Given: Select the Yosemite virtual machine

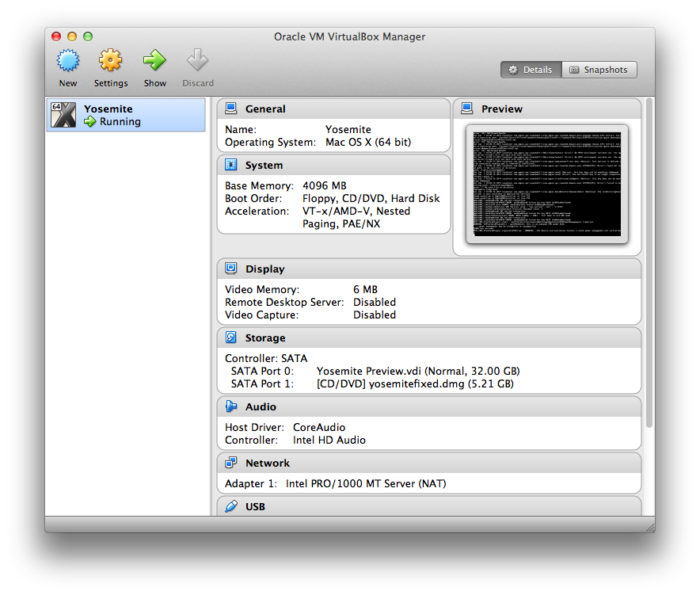Looking at the screenshot, I should click(125, 115).
